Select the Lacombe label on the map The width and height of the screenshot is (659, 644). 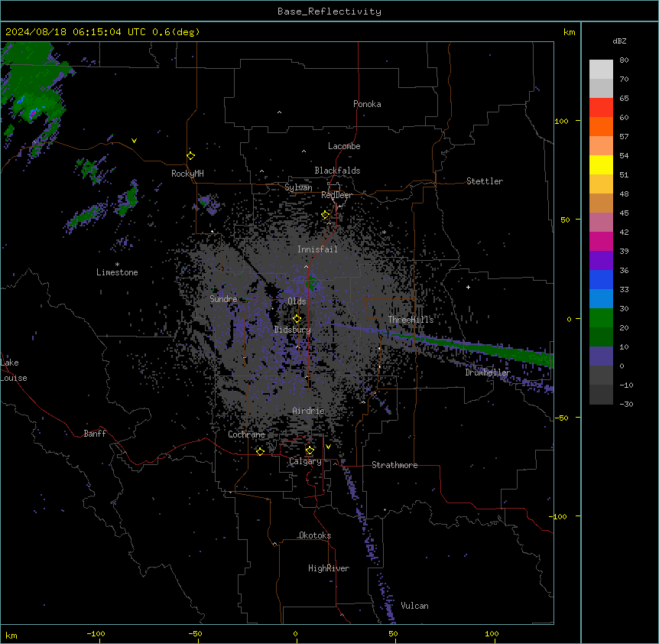click(x=344, y=146)
